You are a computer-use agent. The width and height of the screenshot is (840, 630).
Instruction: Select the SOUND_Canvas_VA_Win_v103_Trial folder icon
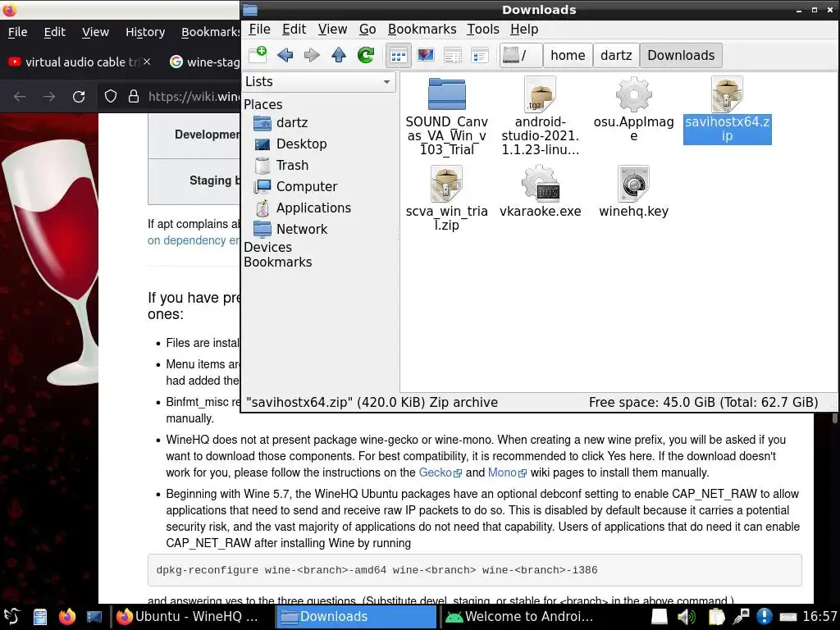(x=447, y=94)
